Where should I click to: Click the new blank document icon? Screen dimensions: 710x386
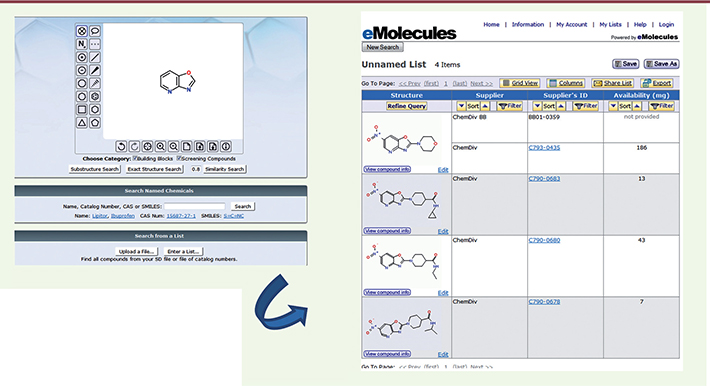pyautogui.click(x=187, y=146)
